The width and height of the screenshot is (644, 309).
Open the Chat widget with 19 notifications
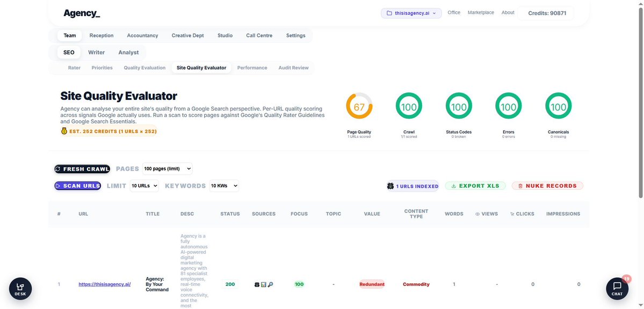pos(617,289)
